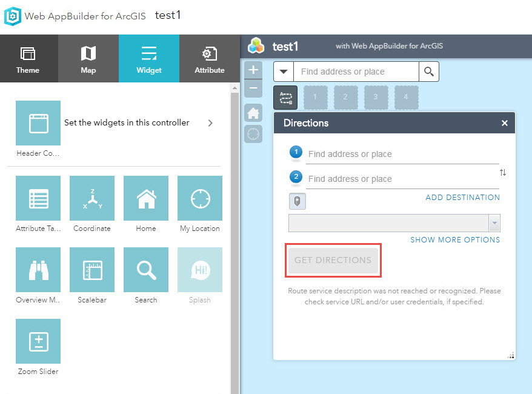The image size is (532, 394).
Task: Zoom out on the map
Action: (253, 88)
